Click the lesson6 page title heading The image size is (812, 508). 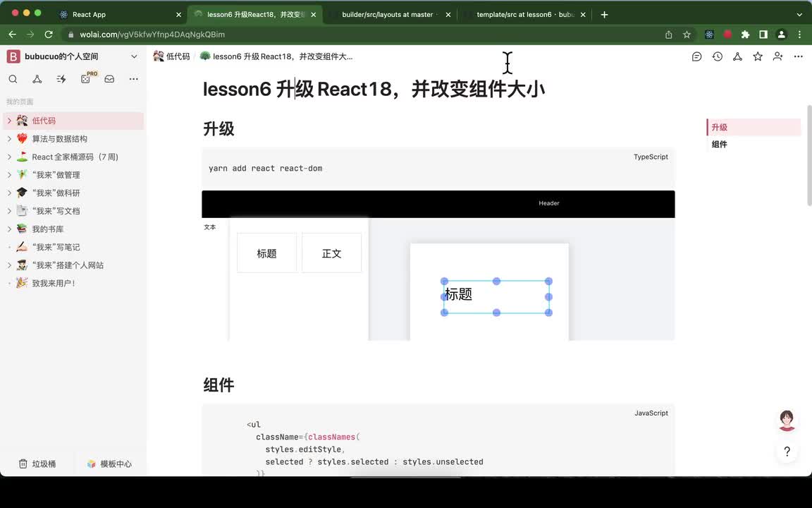tap(374, 89)
